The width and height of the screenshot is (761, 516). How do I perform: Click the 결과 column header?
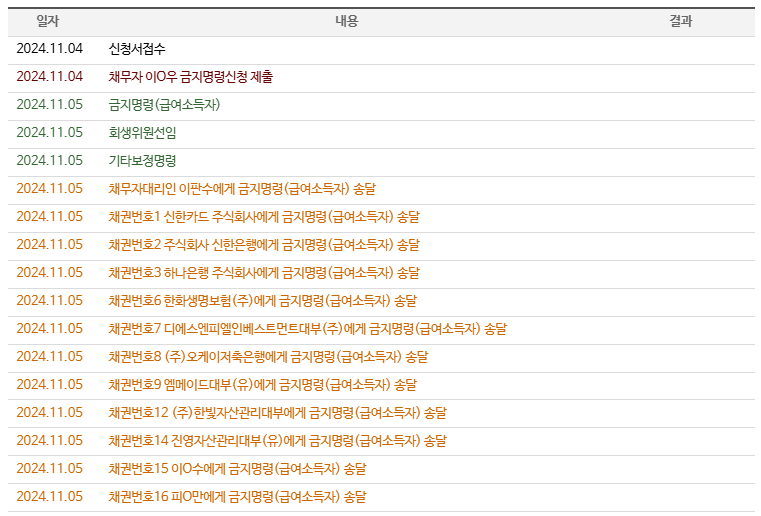pos(681,21)
